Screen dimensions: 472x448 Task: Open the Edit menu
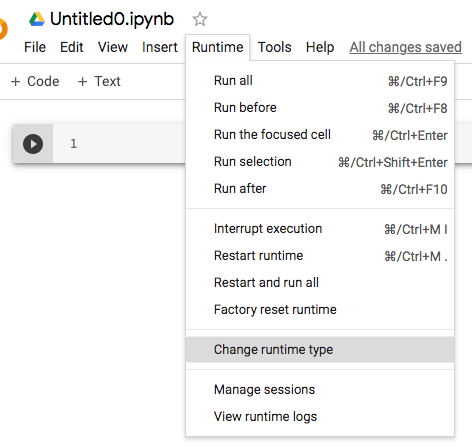point(71,47)
